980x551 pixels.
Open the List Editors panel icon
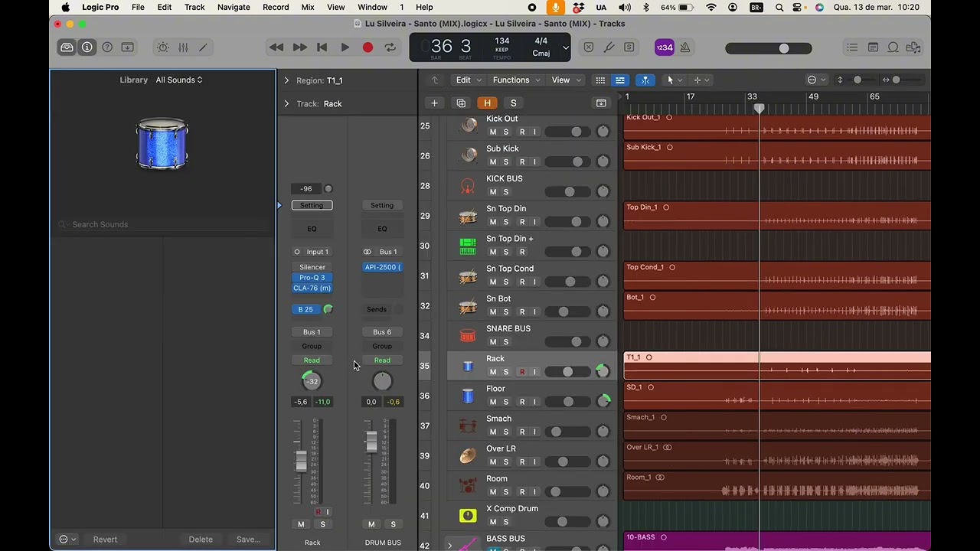click(852, 47)
